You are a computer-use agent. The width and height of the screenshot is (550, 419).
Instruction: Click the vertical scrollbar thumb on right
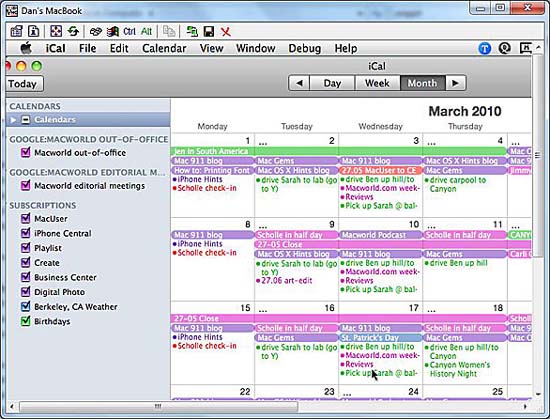(x=538, y=155)
